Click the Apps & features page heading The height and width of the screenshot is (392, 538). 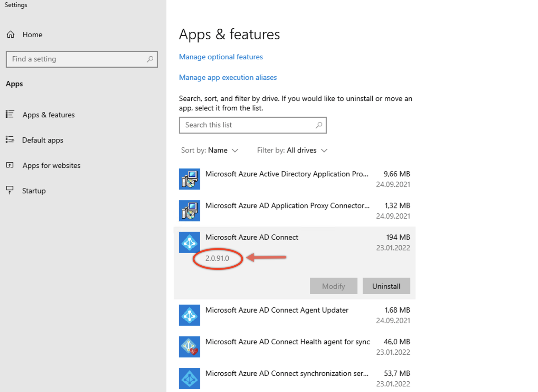(229, 35)
